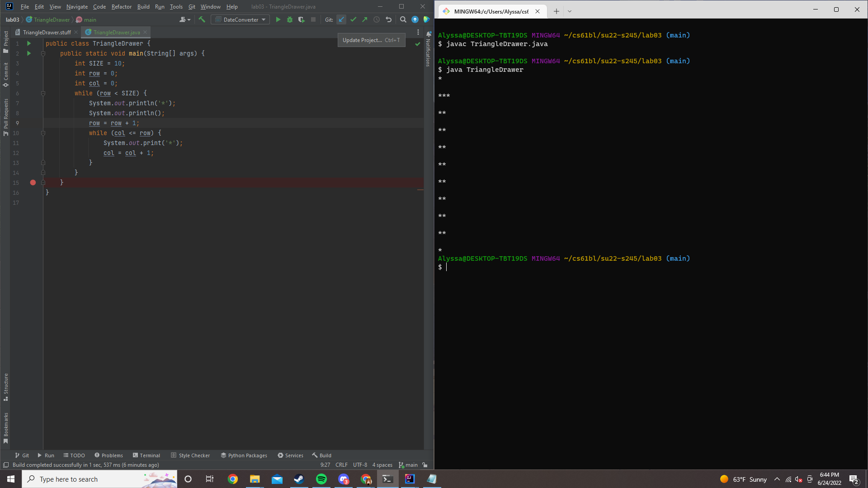Push changes with Git push arrow

365,19
